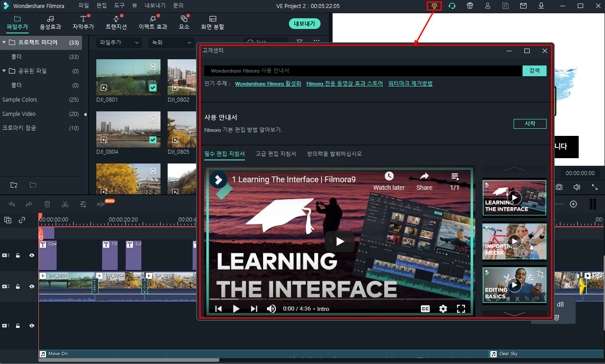605x364 pixels.
Task: Open the gift box icon
Action: 470,6
